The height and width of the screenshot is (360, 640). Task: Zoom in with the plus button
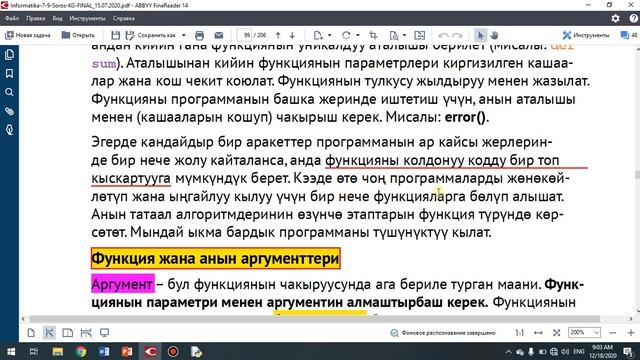631,333
